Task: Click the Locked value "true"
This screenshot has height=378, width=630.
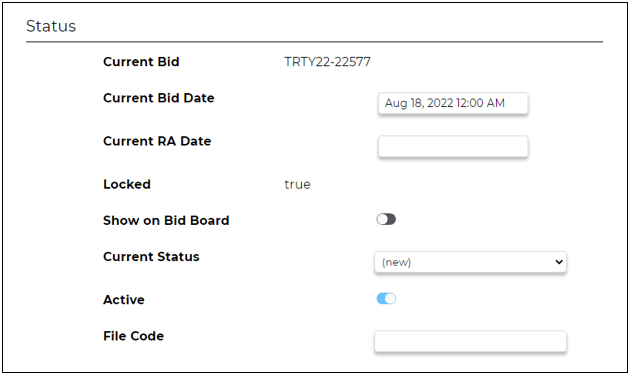Action: click(297, 184)
